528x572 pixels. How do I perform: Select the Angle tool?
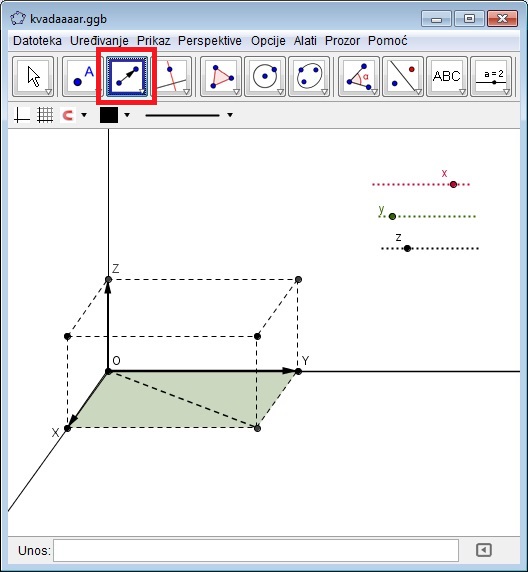pos(359,76)
